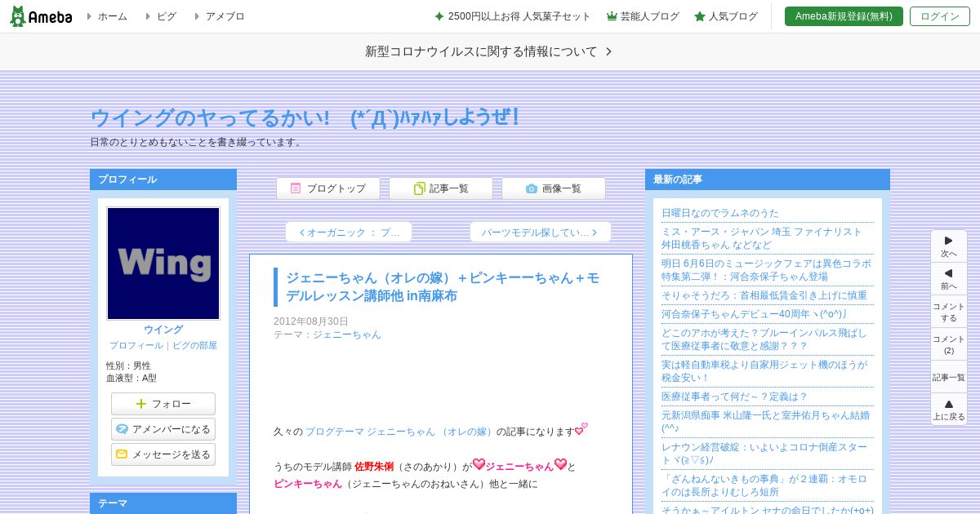Click the Wing profile thumbnail
The image size is (980, 514).
click(163, 263)
